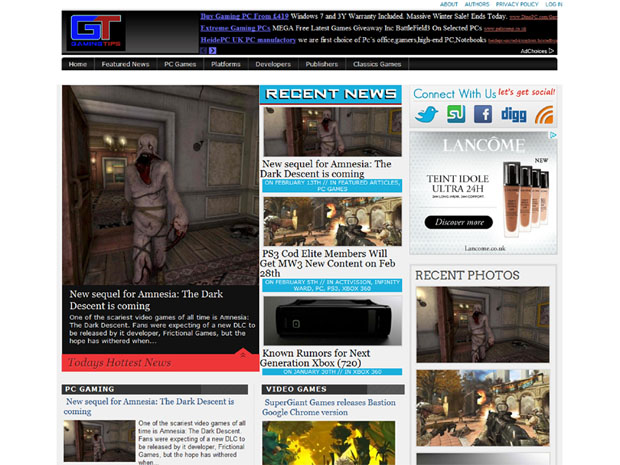The image size is (620, 465).
Task: Open Recent News Amnesia Dark Descent headline
Action: click(x=326, y=169)
